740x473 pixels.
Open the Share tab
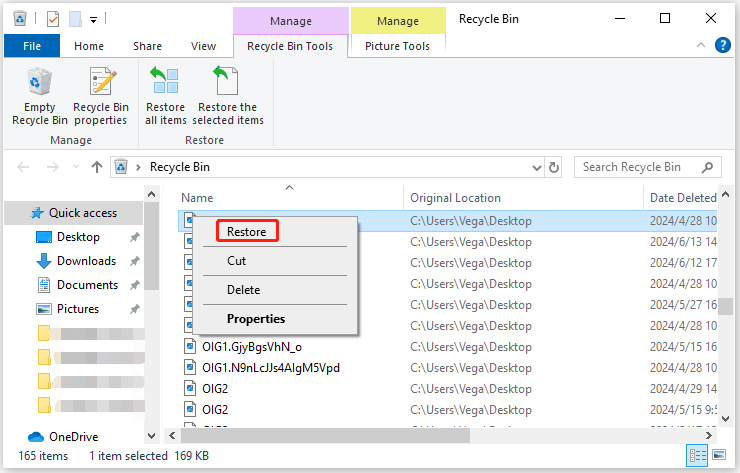coord(147,46)
